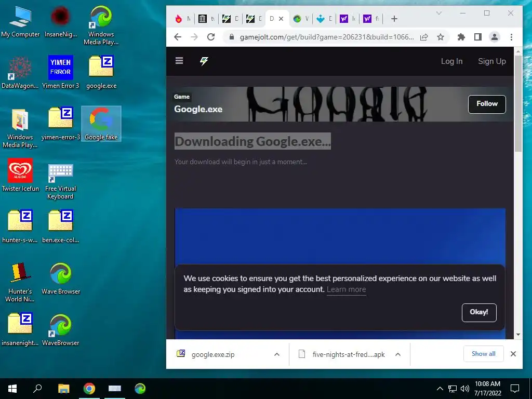
Task: Select the Google fake desktop icon
Action: point(101,124)
